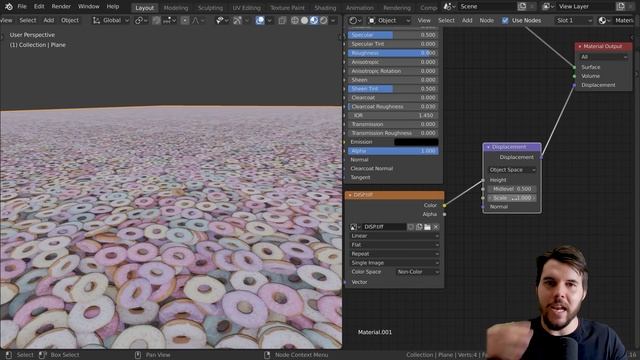Open the Linear interpolation dropdown
Screen dimensions: 640x360
tap(395, 236)
